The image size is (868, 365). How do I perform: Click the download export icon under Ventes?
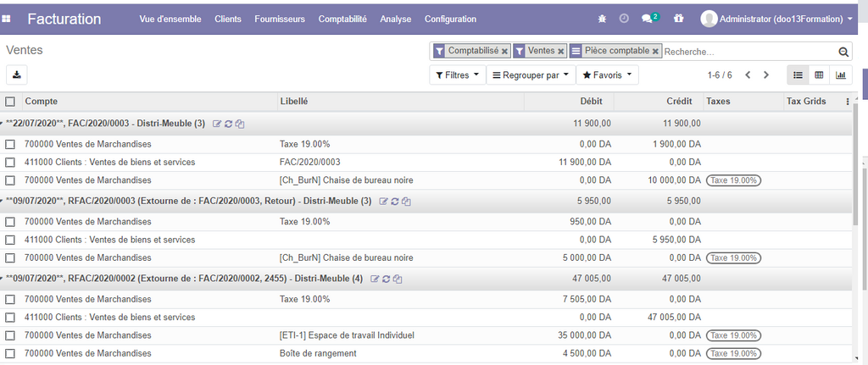pos(17,75)
